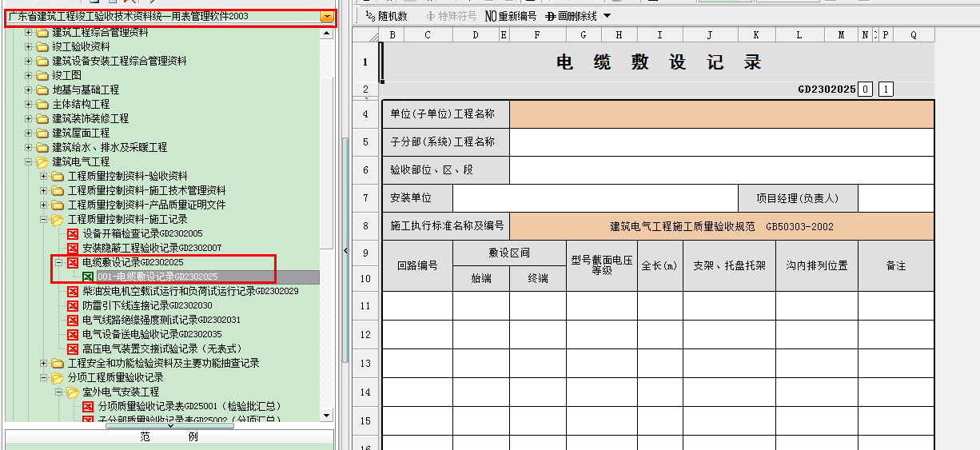
Task: Click the 随机数 random number tool
Action: pyautogui.click(x=385, y=16)
